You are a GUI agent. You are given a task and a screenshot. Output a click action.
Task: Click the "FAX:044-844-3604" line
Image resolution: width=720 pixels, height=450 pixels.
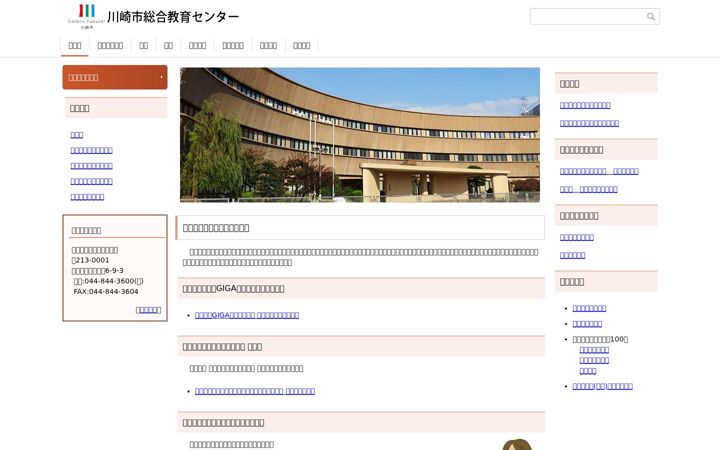click(x=106, y=292)
